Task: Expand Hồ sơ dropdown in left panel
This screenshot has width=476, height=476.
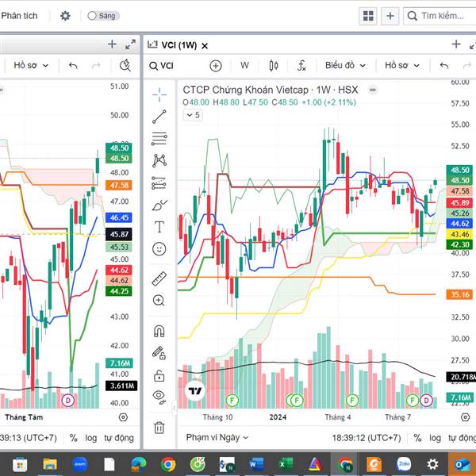Action: 31,66
